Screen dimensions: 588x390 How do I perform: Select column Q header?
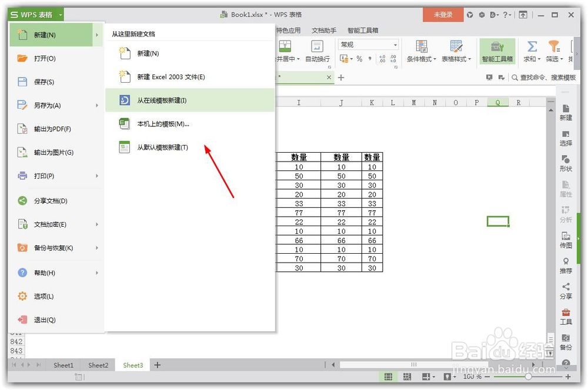pyautogui.click(x=497, y=103)
